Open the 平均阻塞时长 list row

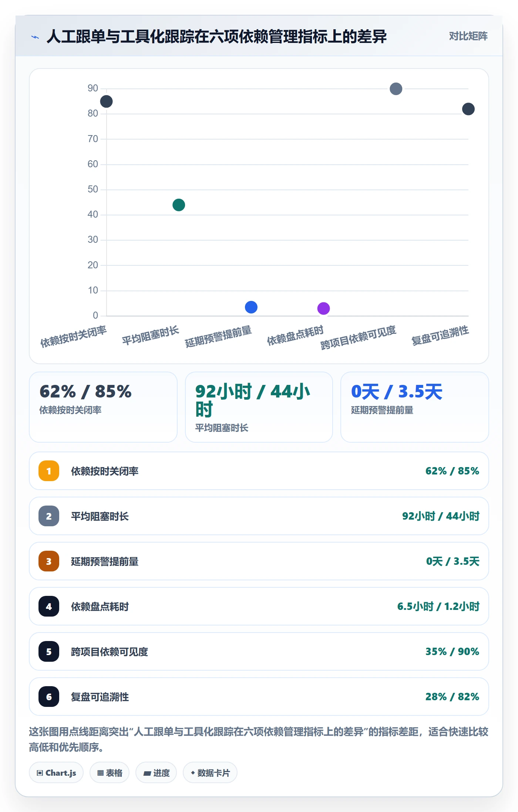[259, 516]
